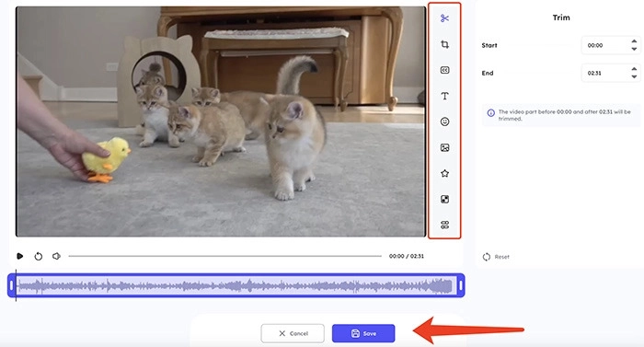Click the right trim handle on waveform
644x347 pixels.
[461, 285]
